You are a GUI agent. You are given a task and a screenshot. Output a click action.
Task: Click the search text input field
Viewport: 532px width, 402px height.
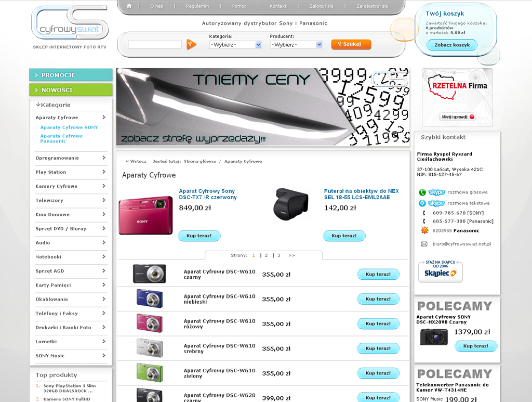[x=155, y=45]
